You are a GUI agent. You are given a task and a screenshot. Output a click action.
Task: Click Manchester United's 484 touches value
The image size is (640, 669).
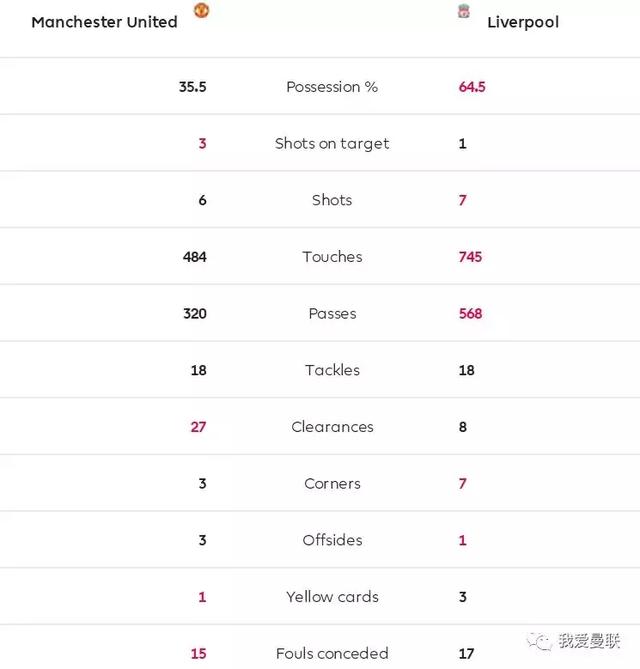pos(194,257)
